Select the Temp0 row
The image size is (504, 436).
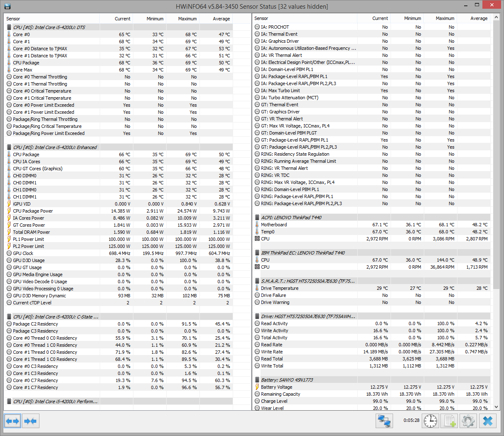coord(371,232)
